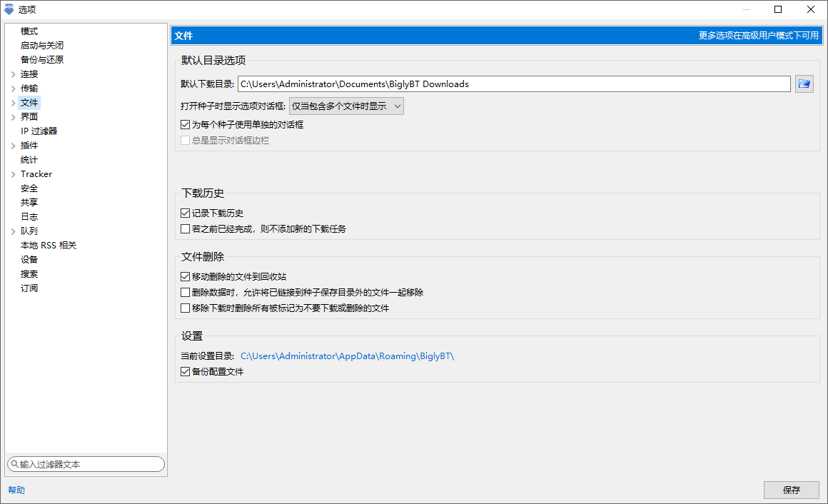The height and width of the screenshot is (504, 828).
Task: Select 日志 in the options tree
Action: coord(29,216)
